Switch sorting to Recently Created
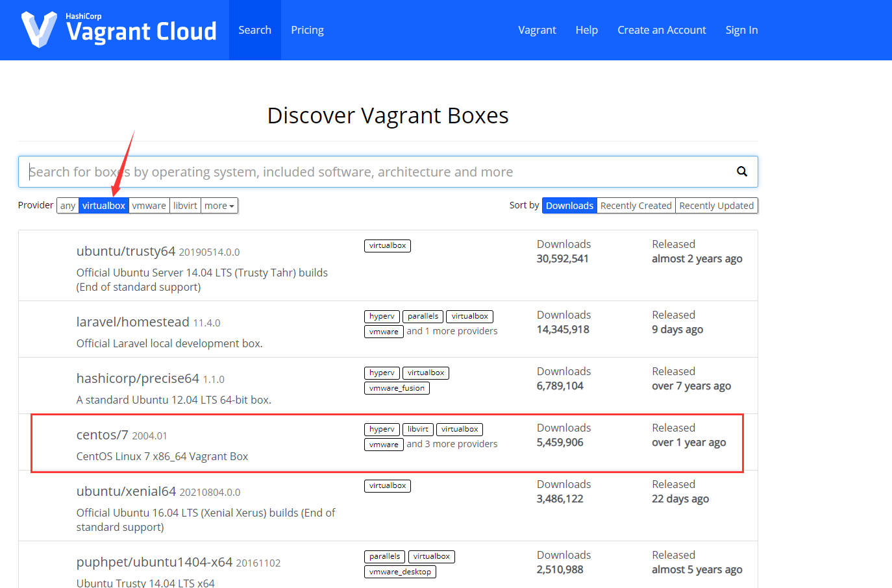 click(x=636, y=205)
